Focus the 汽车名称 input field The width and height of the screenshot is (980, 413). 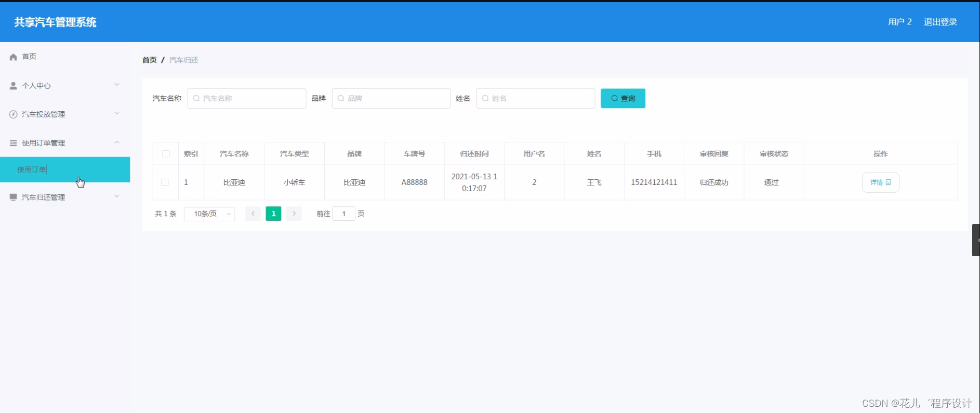click(247, 98)
